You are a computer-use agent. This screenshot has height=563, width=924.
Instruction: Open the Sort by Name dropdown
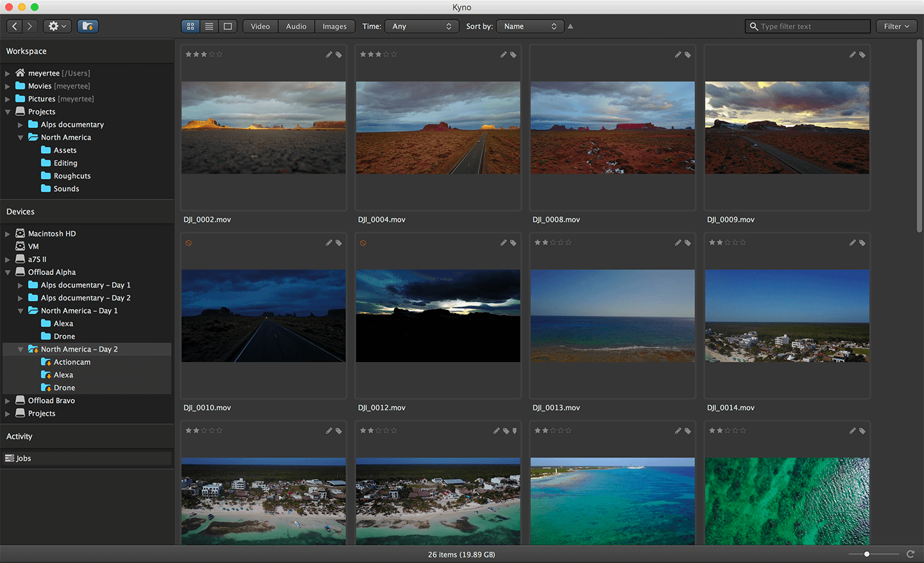click(529, 26)
